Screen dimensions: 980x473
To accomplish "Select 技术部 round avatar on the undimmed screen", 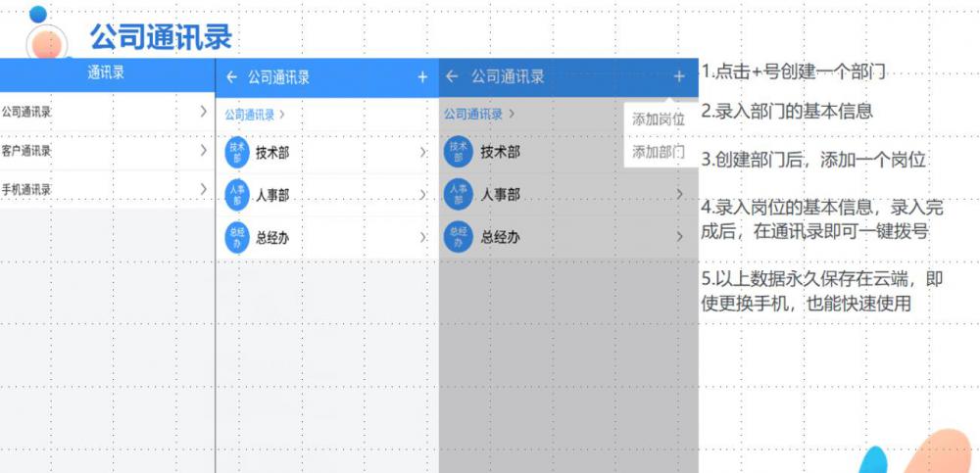I will [x=237, y=152].
